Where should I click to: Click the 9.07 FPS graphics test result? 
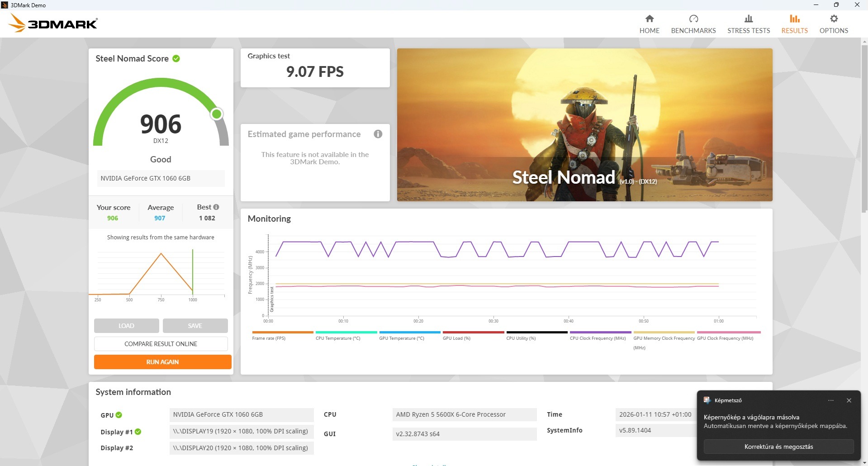(x=315, y=71)
